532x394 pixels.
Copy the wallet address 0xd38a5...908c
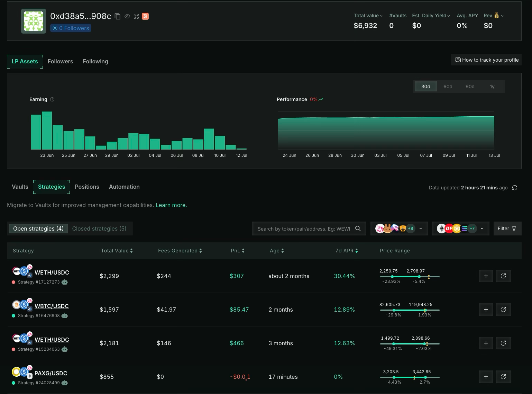pos(118,16)
